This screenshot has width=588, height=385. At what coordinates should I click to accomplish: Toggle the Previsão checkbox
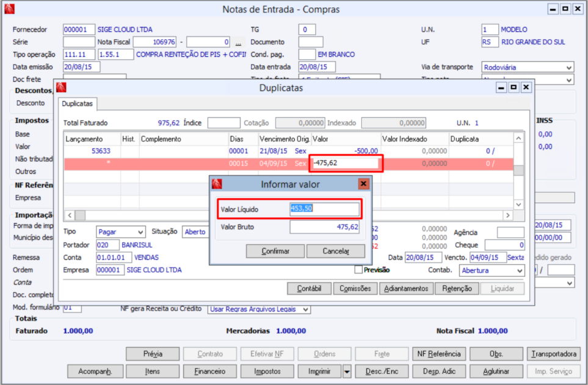[x=358, y=270]
